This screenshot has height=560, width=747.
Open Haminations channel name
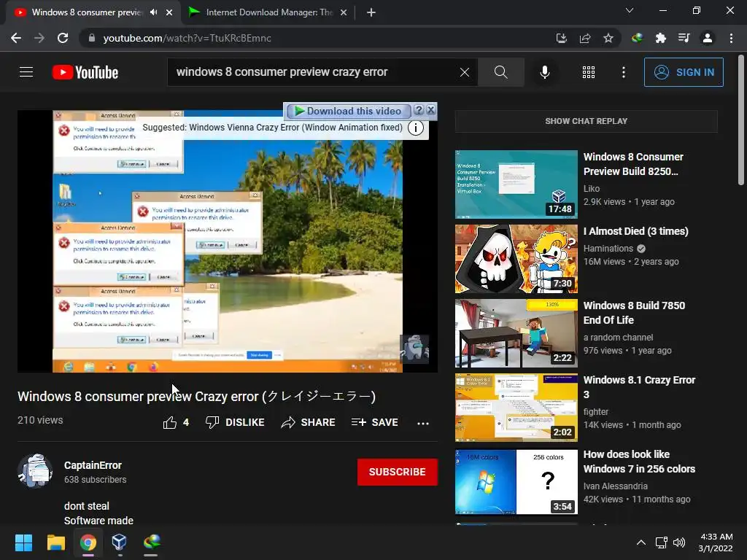608,249
